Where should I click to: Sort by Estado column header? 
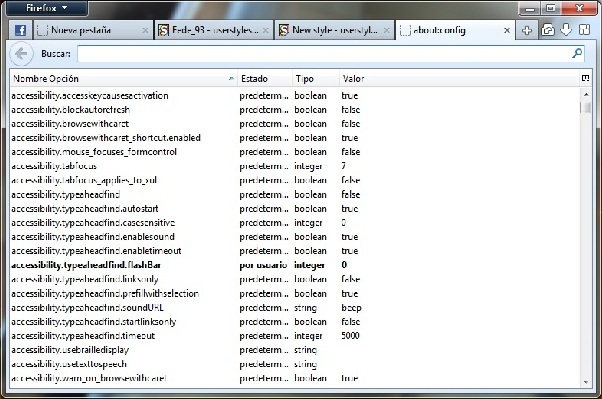click(x=265, y=78)
